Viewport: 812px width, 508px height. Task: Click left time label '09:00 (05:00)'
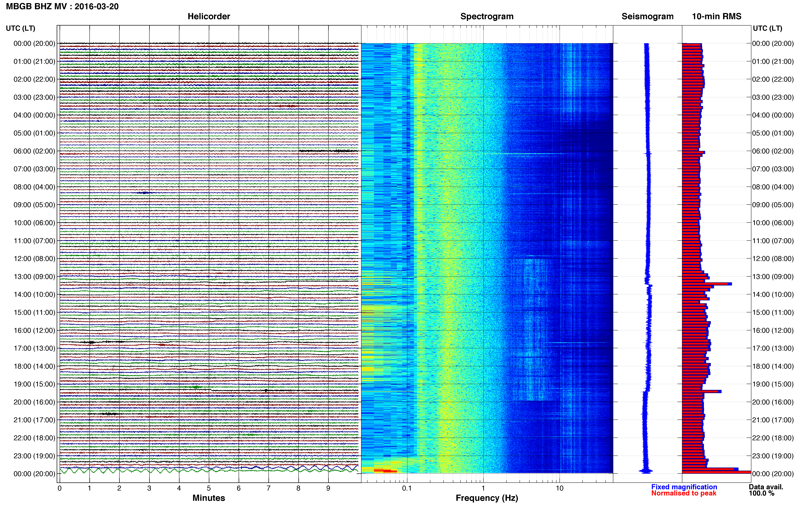tap(34, 205)
